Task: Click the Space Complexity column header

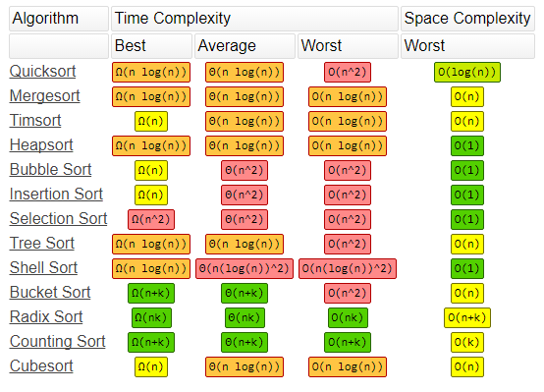Action: (x=467, y=19)
